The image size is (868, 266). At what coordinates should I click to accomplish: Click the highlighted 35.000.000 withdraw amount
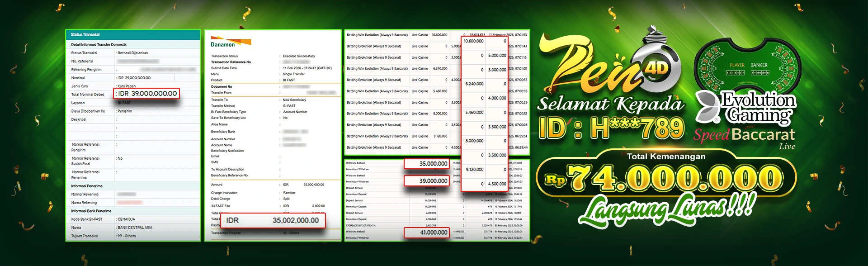(426, 164)
